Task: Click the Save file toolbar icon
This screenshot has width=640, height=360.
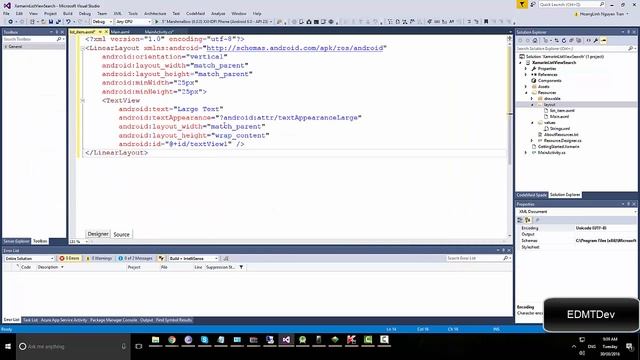Action: [51, 22]
